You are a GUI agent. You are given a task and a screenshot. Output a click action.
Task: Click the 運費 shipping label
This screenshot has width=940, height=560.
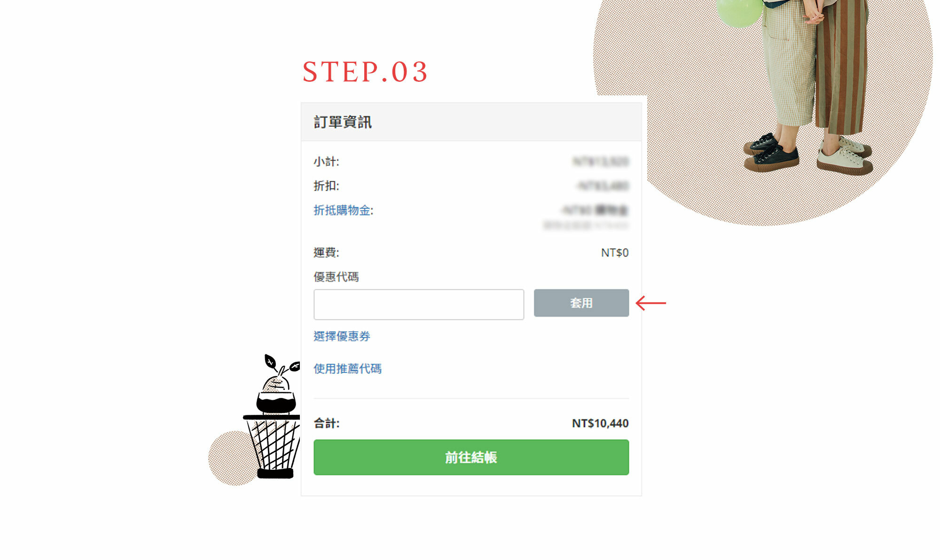326,253
